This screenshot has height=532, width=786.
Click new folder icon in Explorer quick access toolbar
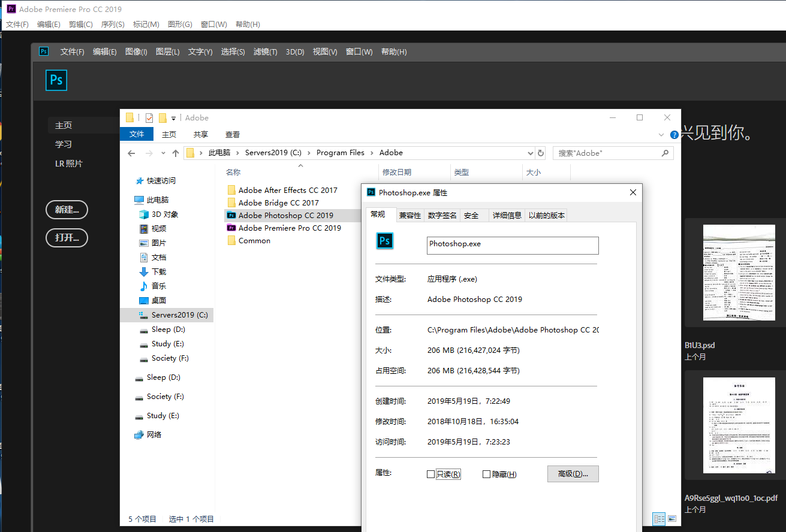(162, 118)
